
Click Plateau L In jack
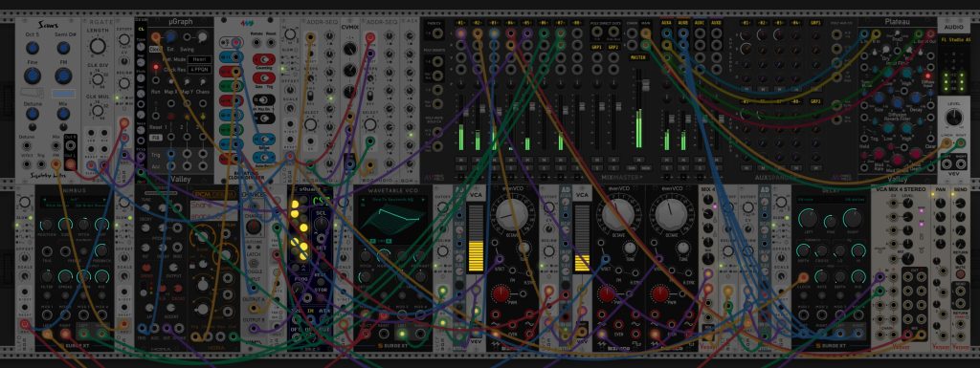864,33
